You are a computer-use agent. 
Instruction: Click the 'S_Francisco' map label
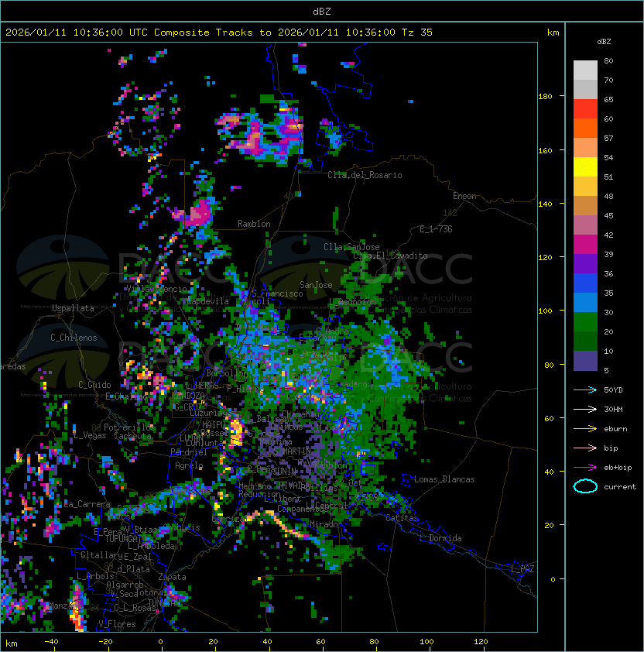pos(278,293)
